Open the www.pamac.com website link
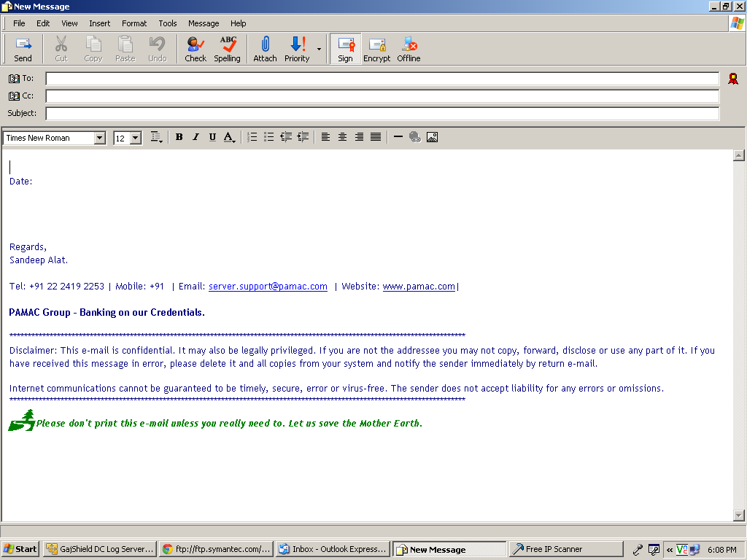This screenshot has width=747, height=560. pyautogui.click(x=419, y=287)
